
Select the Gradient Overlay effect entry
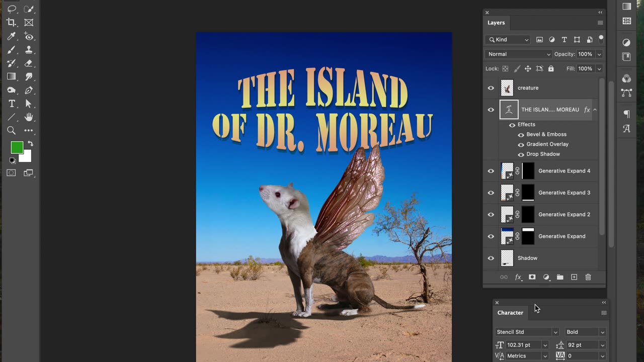point(547,144)
